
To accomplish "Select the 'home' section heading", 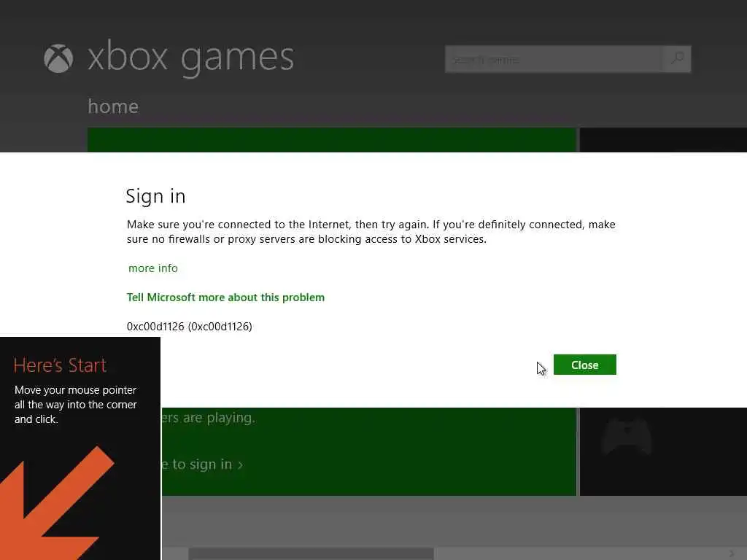I will coord(113,106).
